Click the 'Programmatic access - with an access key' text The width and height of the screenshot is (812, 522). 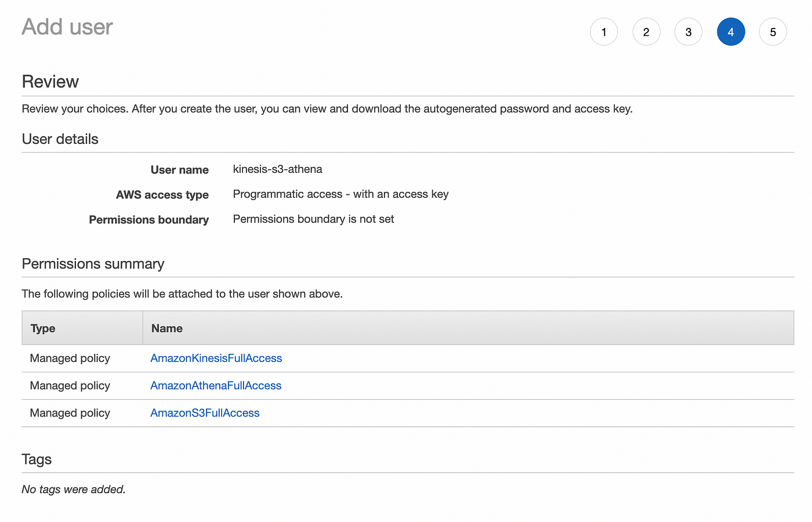point(340,194)
